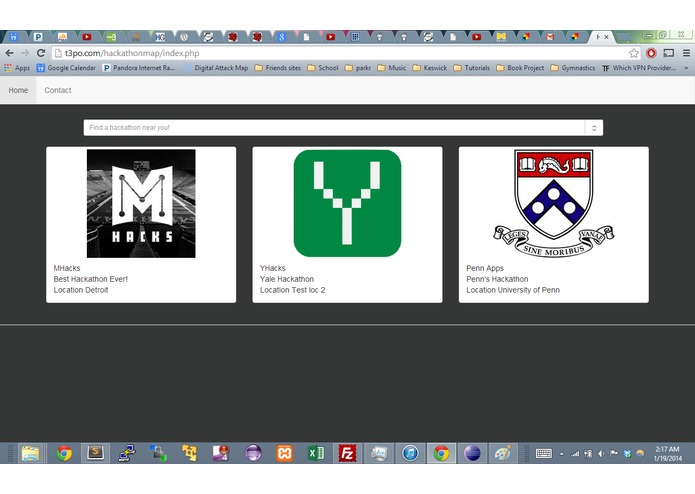Screen dimensions: 695x494
Task: Close the active hackathon map tab
Action: [606, 37]
